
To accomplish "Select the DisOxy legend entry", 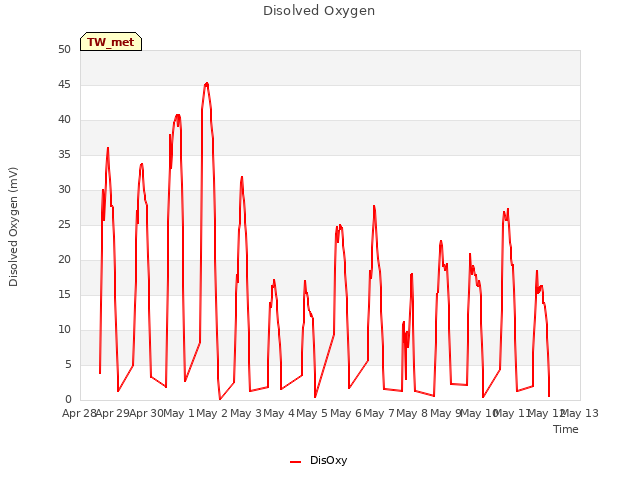I will tap(318, 460).
